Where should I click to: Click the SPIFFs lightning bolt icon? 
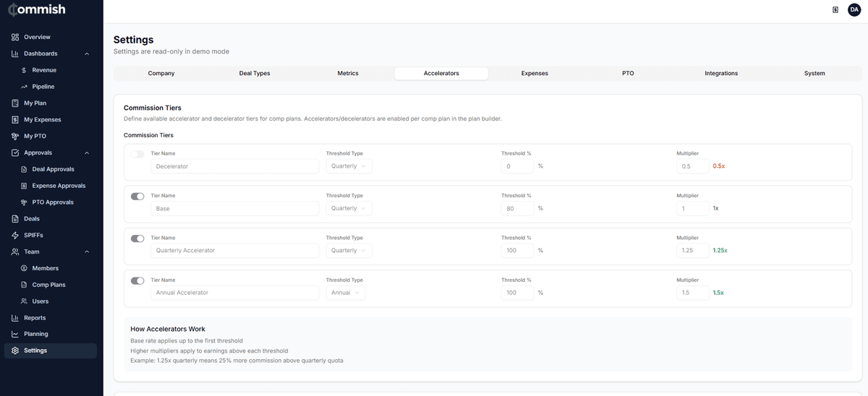15,236
